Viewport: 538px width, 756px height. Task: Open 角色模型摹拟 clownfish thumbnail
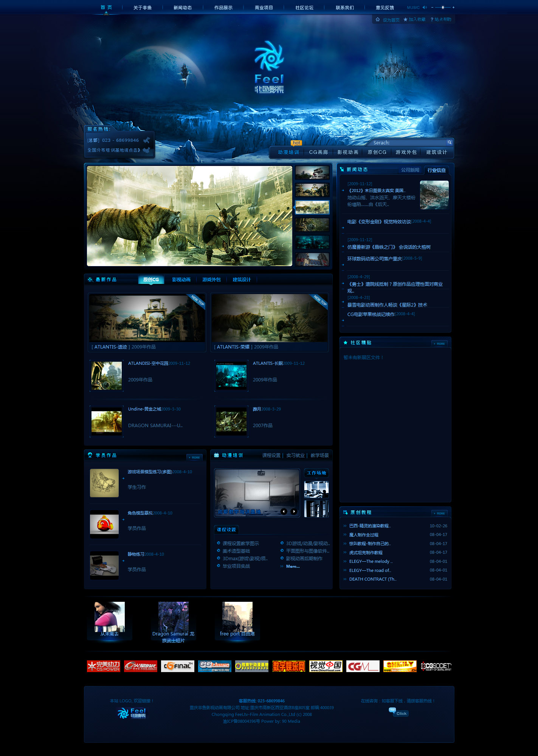104,524
